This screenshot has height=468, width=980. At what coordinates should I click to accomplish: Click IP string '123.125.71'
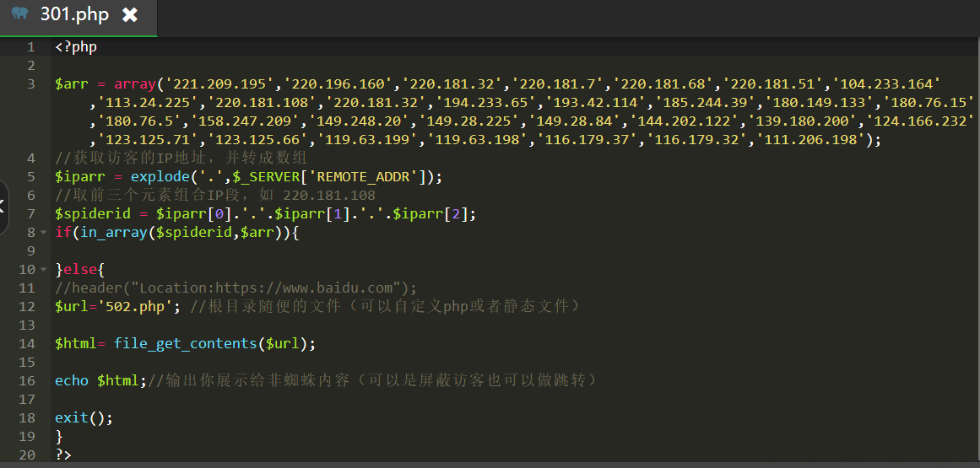click(x=148, y=139)
